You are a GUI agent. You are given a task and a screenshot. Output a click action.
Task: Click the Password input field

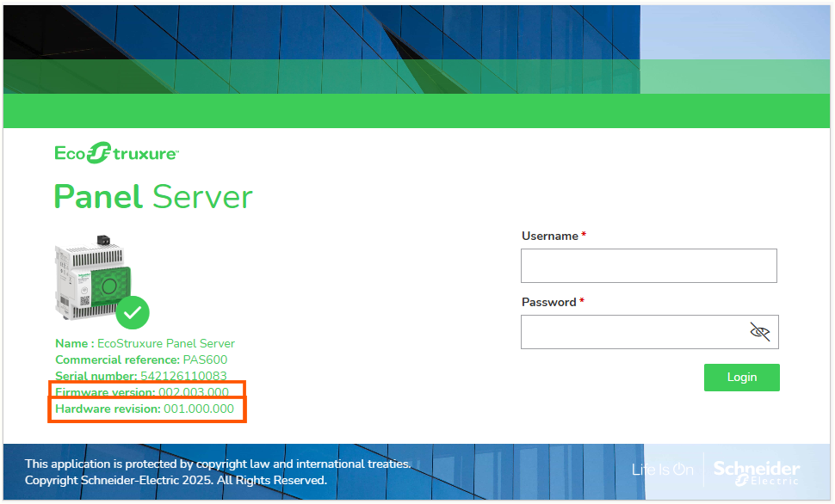pyautogui.click(x=649, y=332)
